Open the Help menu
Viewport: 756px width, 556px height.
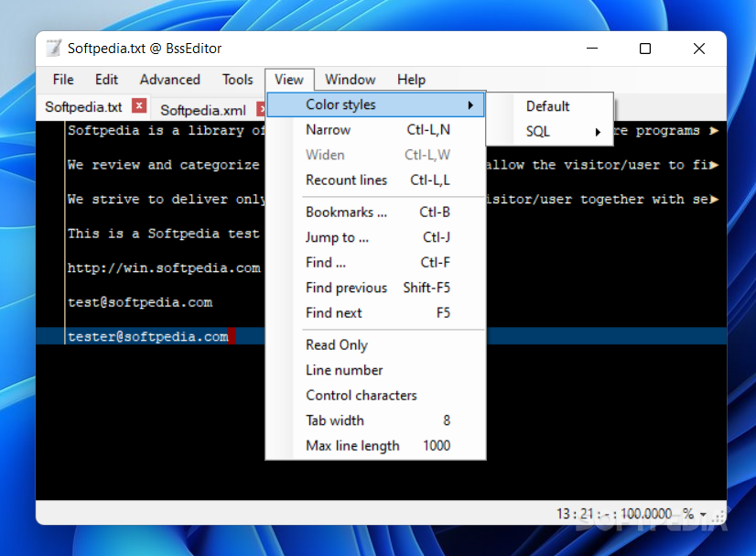pyautogui.click(x=411, y=79)
